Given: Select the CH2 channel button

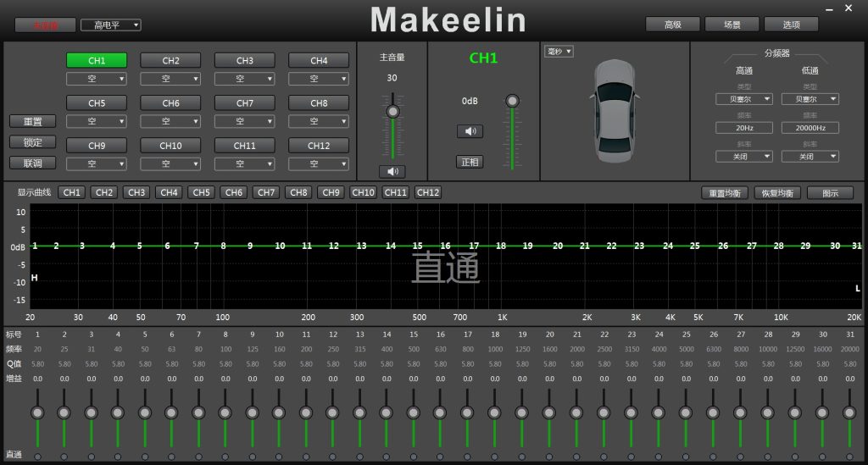Looking at the screenshot, I should coord(170,60).
